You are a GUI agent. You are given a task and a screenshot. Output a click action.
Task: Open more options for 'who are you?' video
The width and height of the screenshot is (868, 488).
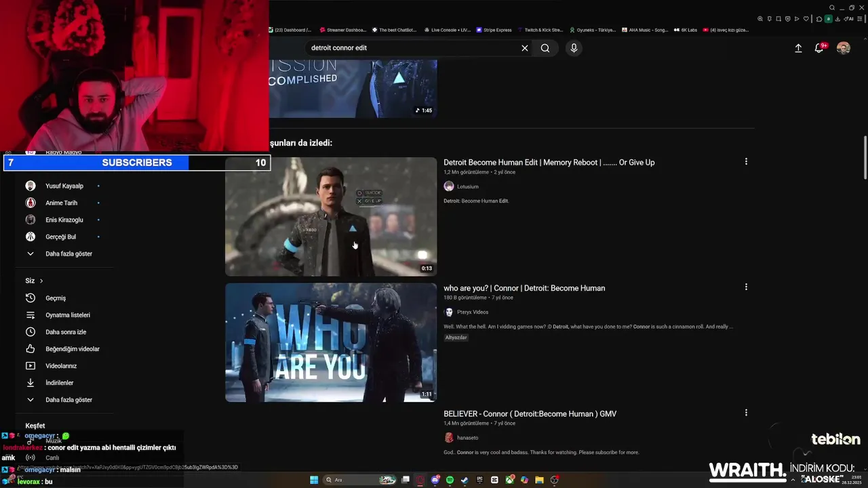[746, 287]
